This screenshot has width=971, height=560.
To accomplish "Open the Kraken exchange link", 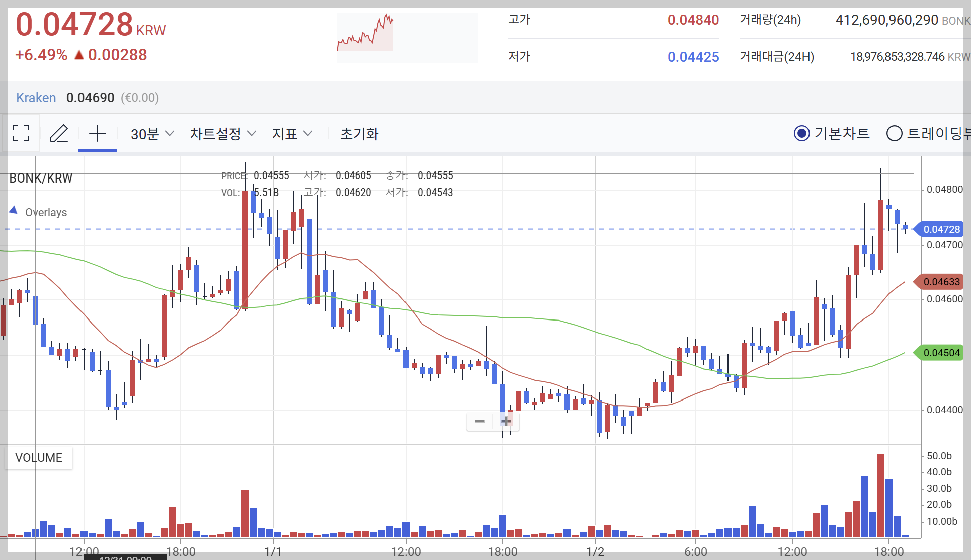I will (36, 98).
